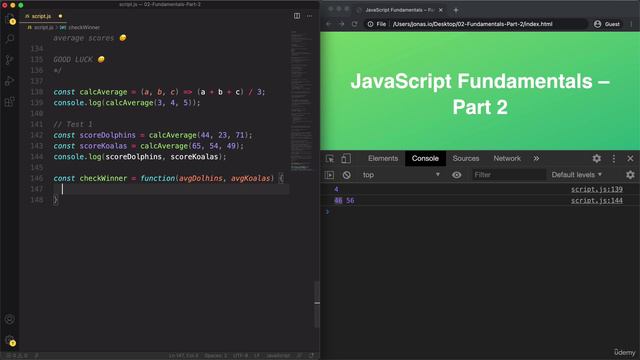Open DevTools settings gear

(x=596, y=158)
